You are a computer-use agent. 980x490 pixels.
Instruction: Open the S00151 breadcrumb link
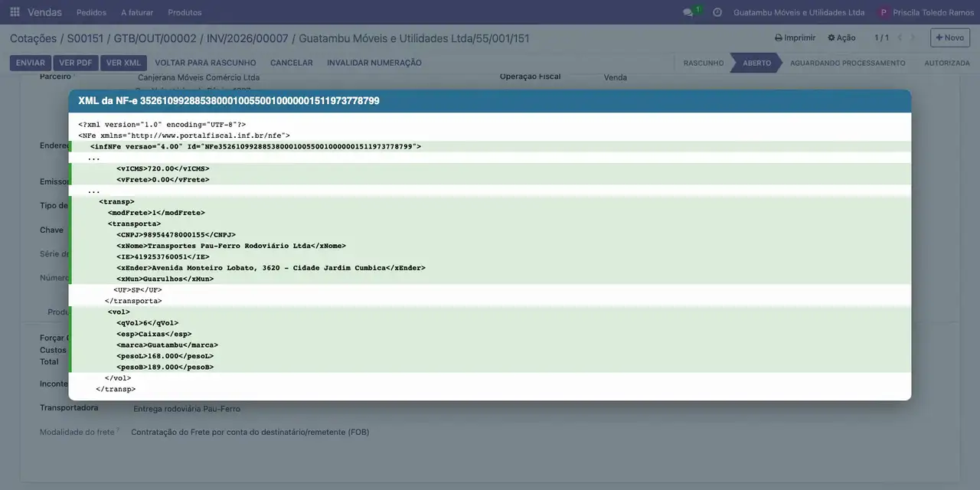click(x=84, y=38)
